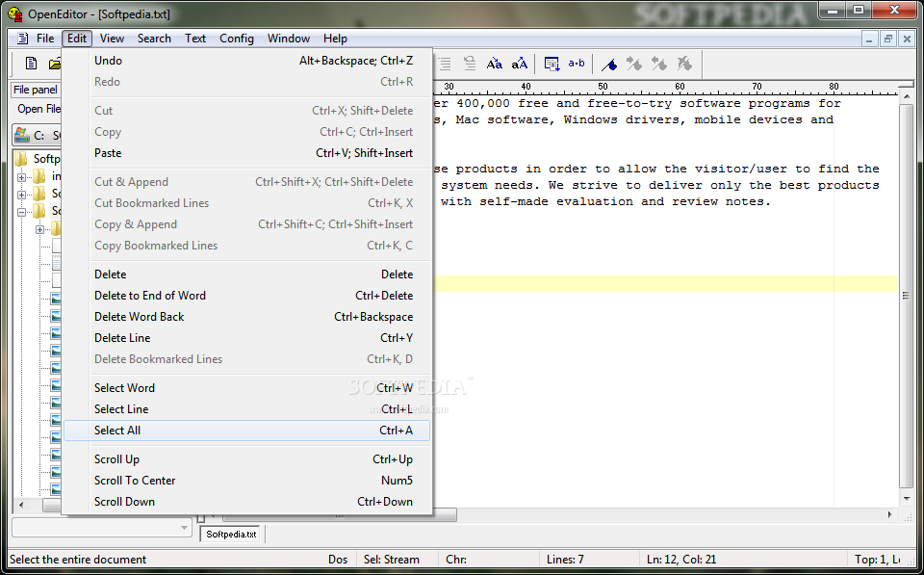The image size is (924, 575).
Task: Choose Delete Line menu entry
Action: (x=247, y=338)
